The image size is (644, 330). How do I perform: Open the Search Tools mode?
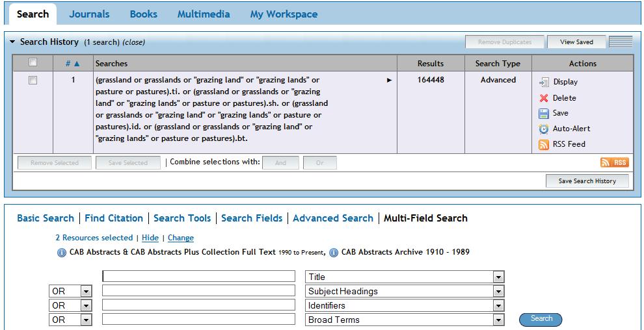[182, 218]
